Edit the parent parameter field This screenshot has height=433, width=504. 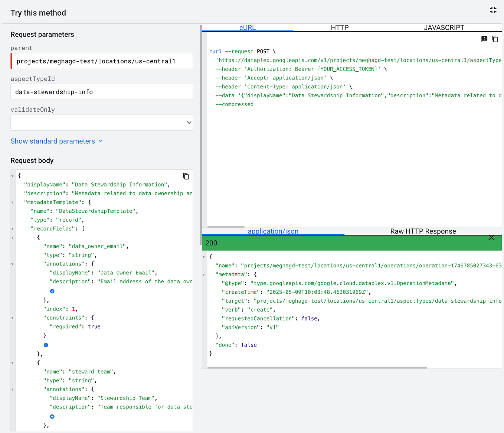[101, 61]
